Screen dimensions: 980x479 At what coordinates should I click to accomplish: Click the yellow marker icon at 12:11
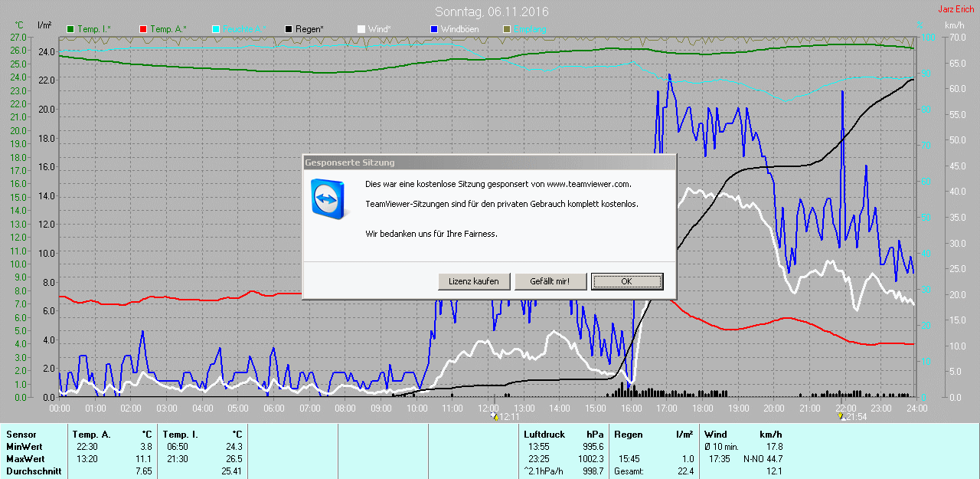click(x=495, y=416)
